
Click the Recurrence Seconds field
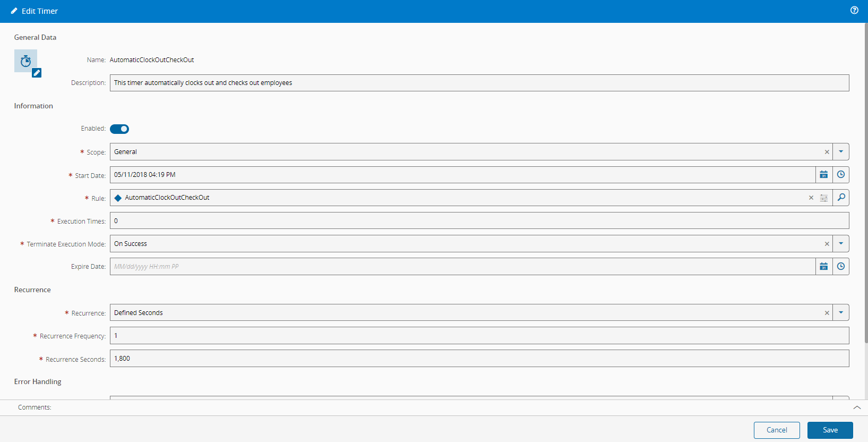pos(479,359)
